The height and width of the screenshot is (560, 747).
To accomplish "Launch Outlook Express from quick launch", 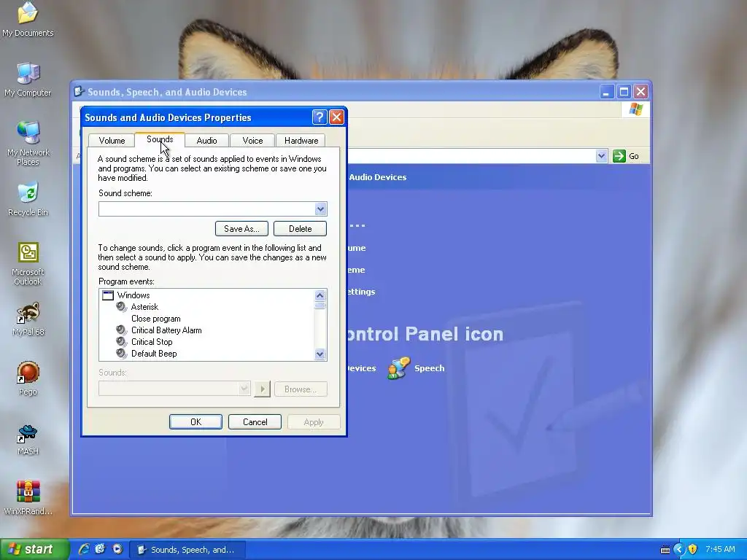I will pyautogui.click(x=100, y=549).
